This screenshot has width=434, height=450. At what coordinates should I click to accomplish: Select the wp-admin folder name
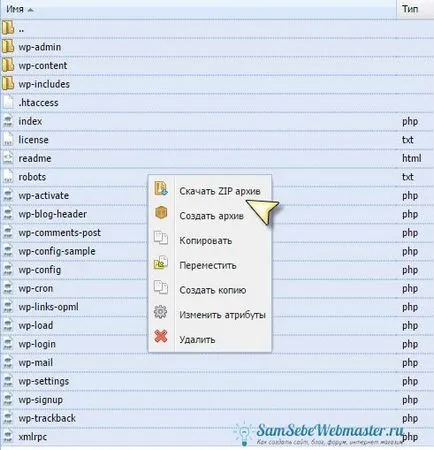(40, 47)
